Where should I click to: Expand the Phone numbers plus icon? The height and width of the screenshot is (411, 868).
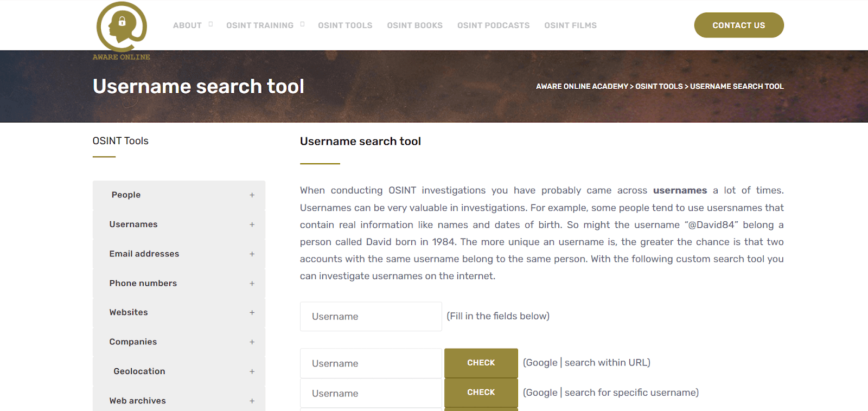tap(252, 284)
